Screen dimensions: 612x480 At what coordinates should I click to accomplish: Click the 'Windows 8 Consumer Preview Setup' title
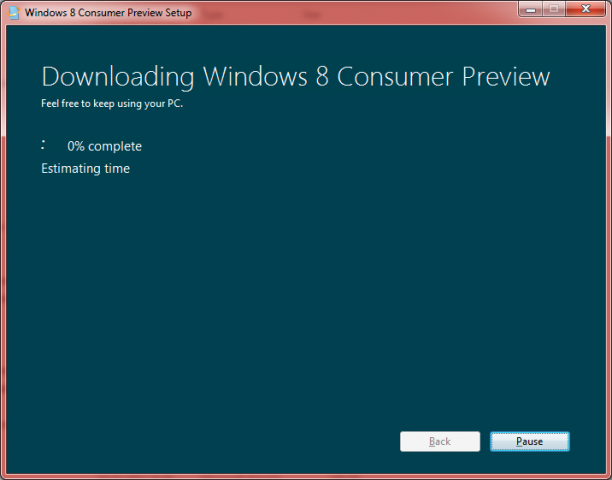108,12
